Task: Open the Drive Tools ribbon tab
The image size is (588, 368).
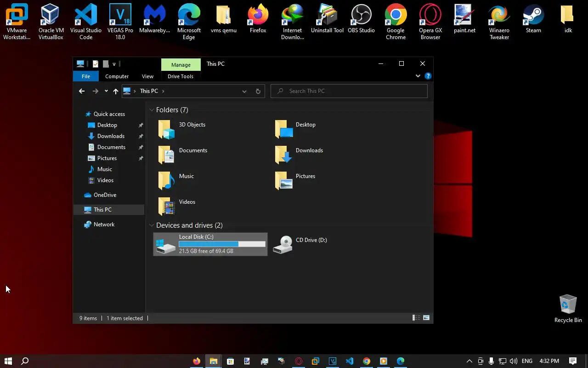Action: point(181,76)
